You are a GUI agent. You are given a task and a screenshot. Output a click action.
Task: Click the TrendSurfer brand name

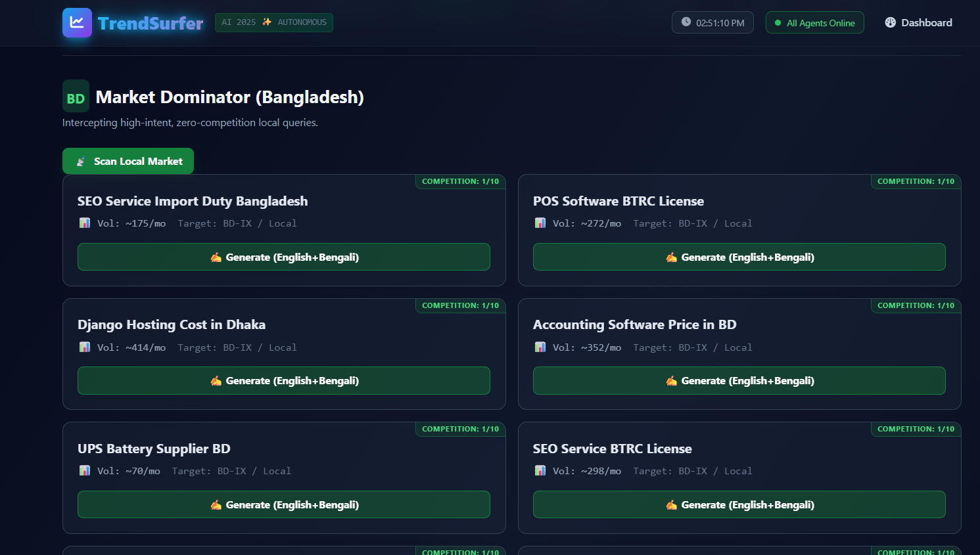point(151,23)
